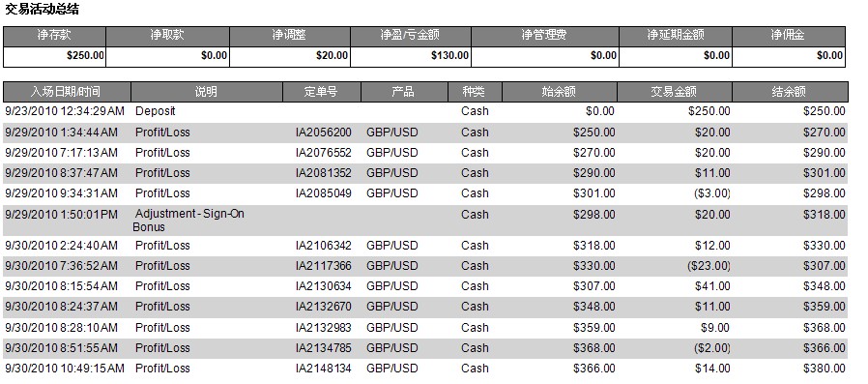This screenshot has height=384, width=868.
Task: Click the 交易金额 column header
Action: [675, 92]
